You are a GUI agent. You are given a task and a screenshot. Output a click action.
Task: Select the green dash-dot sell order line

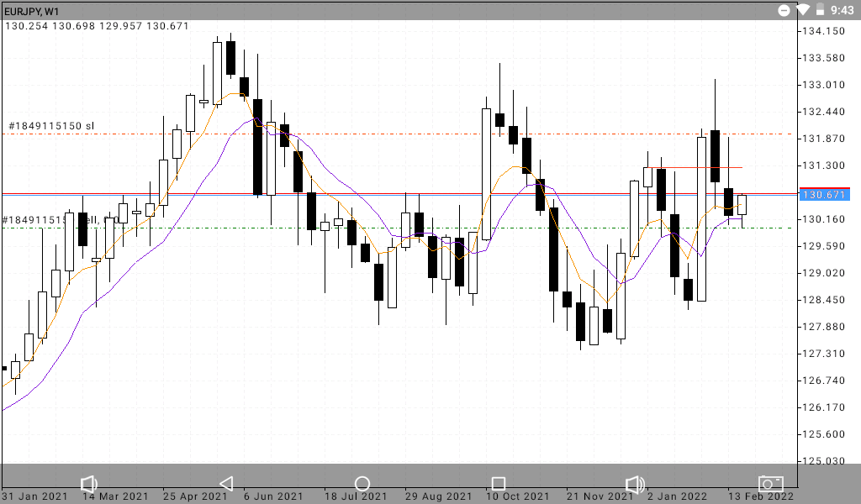(x=398, y=228)
